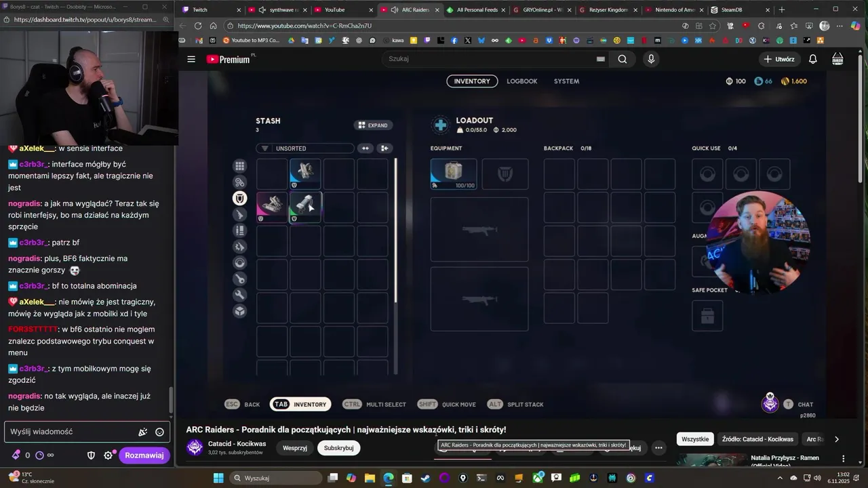This screenshot has width=868, height=488.
Task: Click the Safe Pocket lock slot
Action: [x=707, y=315]
